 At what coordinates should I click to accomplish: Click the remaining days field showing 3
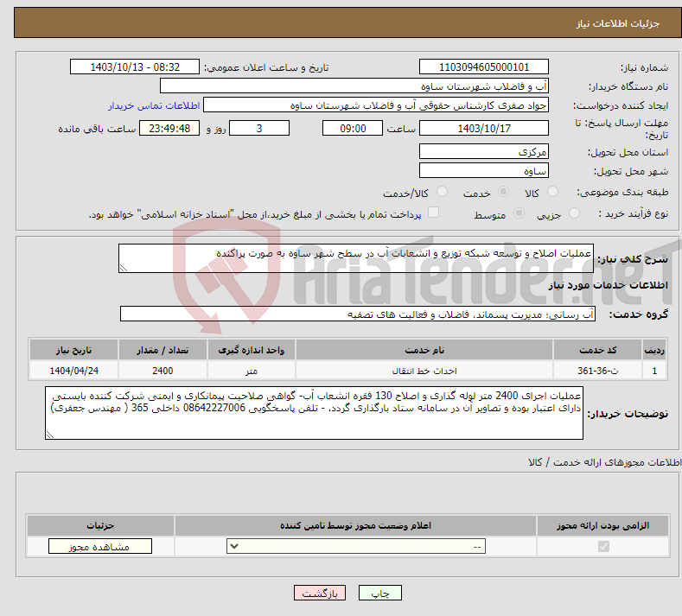point(259,128)
